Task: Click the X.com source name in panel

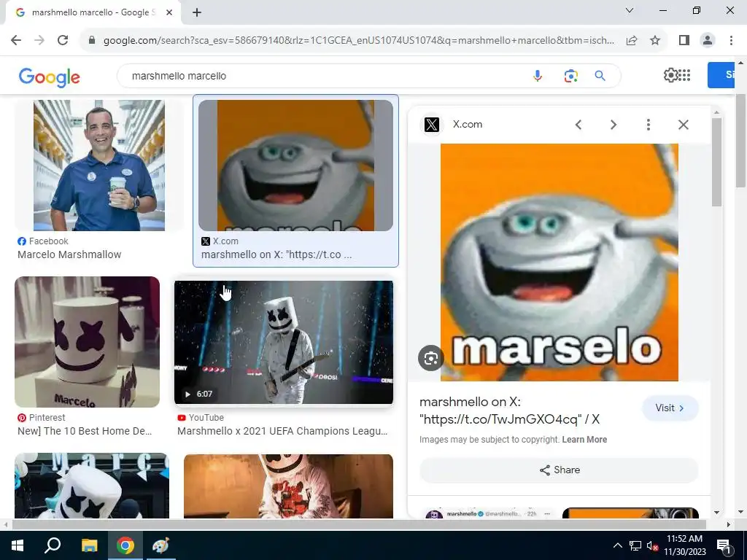Action: click(468, 124)
